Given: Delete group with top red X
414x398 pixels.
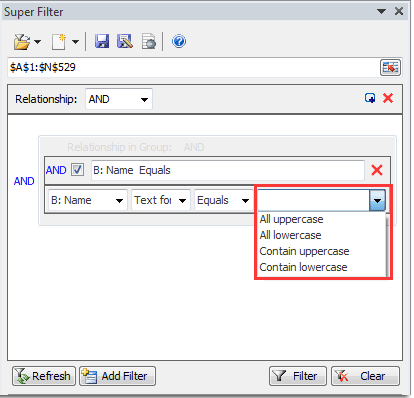Looking at the screenshot, I should pos(388,98).
